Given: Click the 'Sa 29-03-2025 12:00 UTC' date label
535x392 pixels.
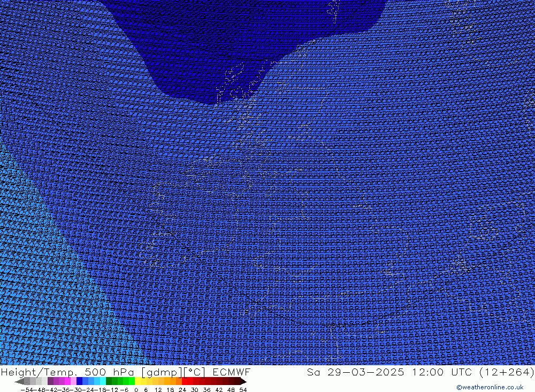Looking at the screenshot, I should pos(389,372).
